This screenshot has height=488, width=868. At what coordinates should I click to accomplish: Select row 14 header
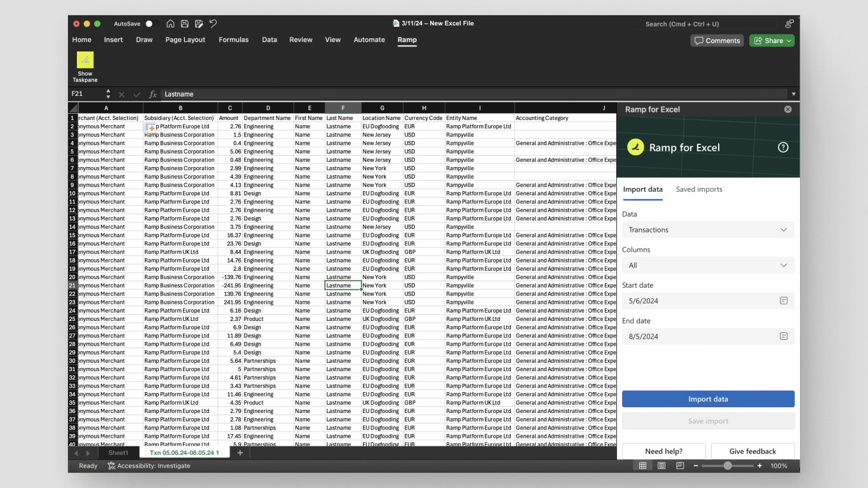(72, 227)
